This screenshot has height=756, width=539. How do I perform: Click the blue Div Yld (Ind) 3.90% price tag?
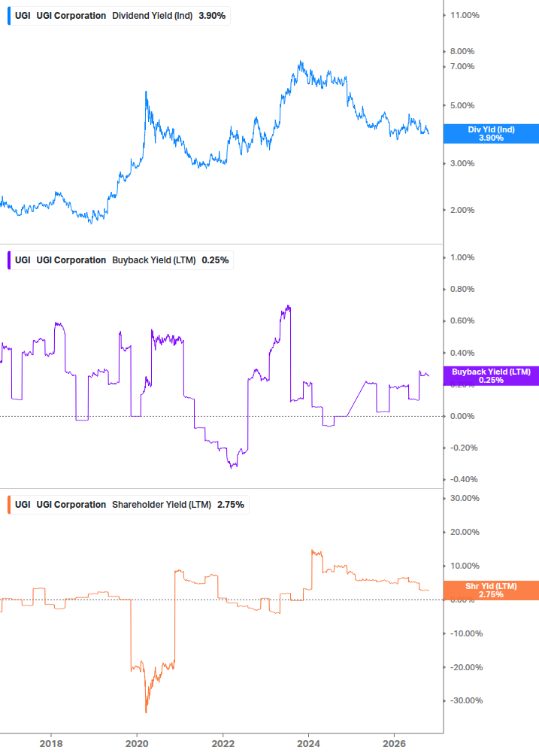(491, 134)
